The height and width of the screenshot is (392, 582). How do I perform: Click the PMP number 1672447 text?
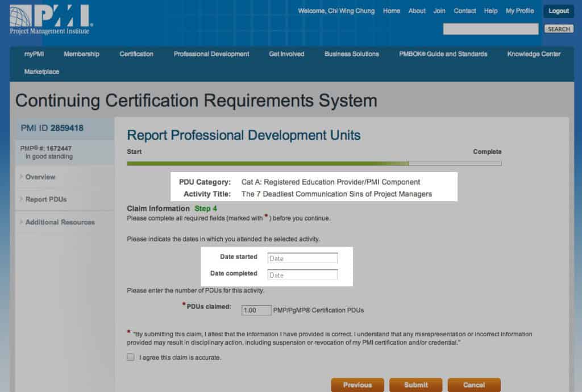(46, 148)
